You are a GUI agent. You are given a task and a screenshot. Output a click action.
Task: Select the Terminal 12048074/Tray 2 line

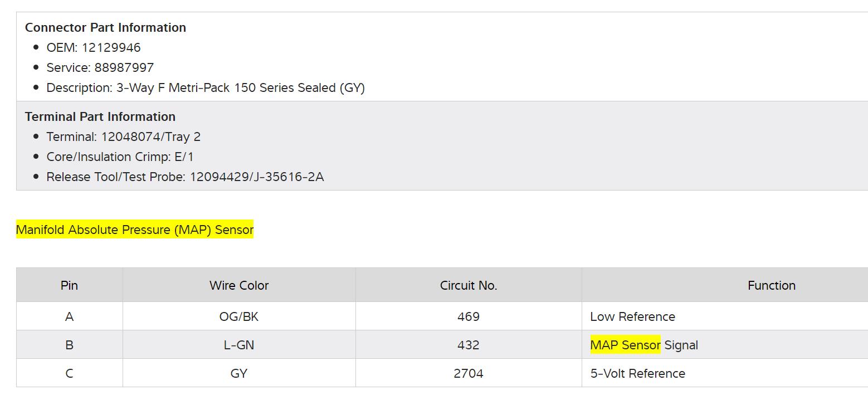point(123,137)
